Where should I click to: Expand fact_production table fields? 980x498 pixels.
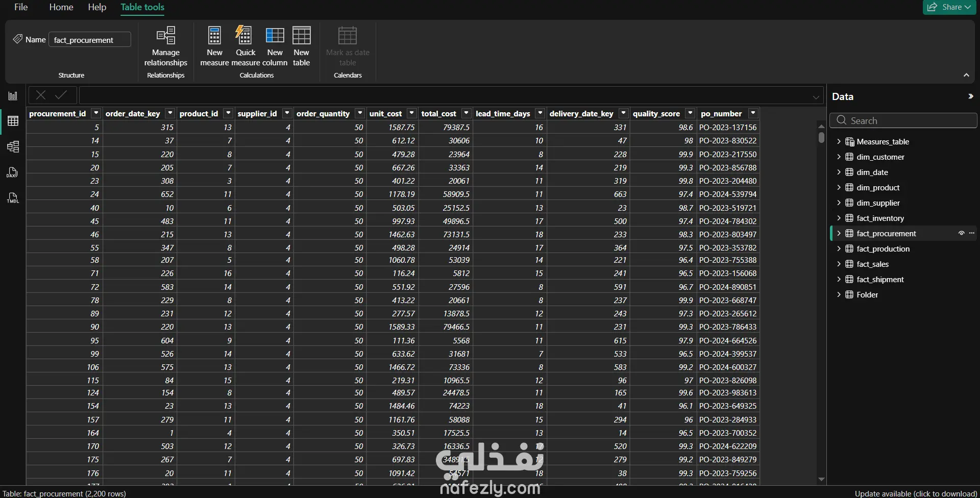[839, 248]
